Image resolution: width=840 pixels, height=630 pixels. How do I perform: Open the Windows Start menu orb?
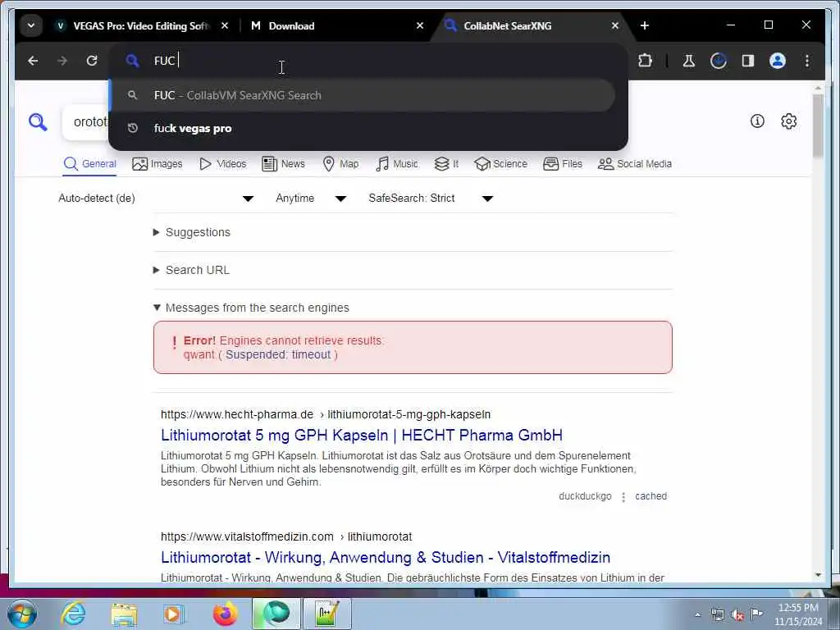pyautogui.click(x=22, y=614)
